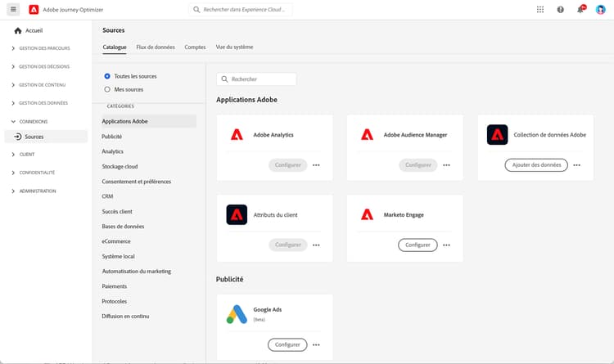This screenshot has width=614, height=364.
Task: Open more options for Adobe Audience Manager
Action: point(446,165)
